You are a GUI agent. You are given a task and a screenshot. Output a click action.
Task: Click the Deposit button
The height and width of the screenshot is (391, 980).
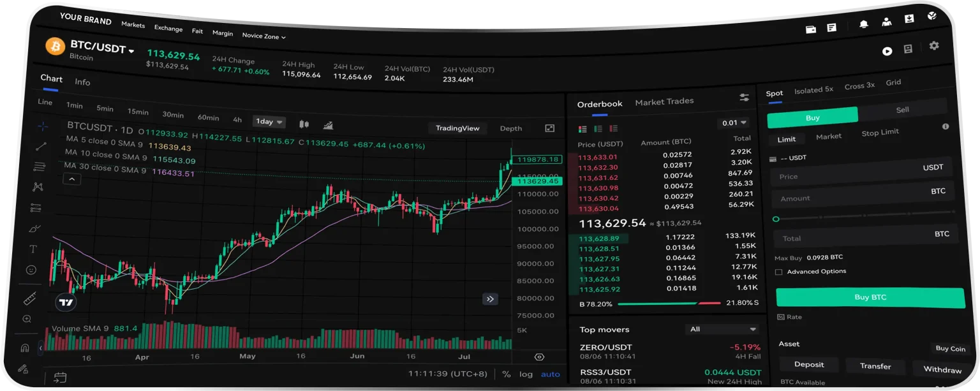tap(808, 364)
